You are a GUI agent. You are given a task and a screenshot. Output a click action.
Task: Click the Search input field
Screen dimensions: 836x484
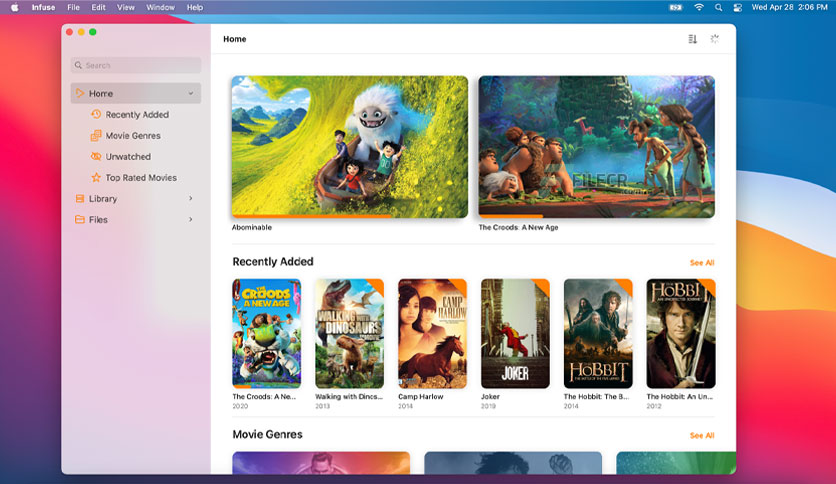tap(136, 65)
